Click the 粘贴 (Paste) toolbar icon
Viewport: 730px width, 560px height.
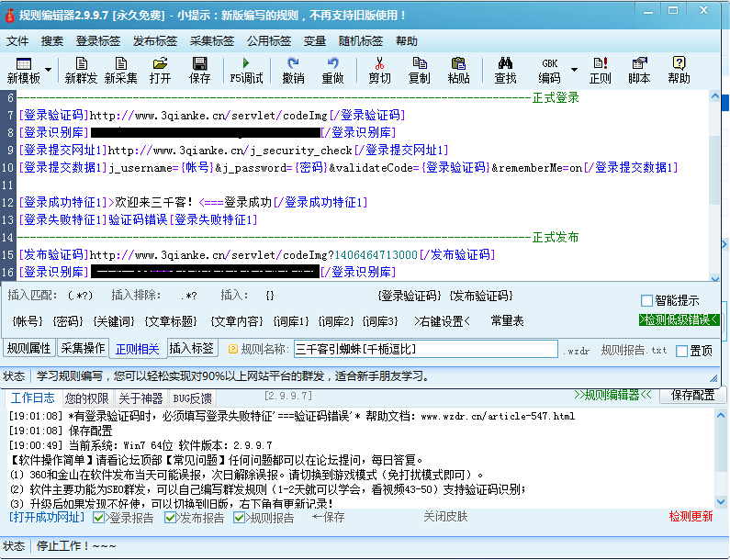coord(458,70)
